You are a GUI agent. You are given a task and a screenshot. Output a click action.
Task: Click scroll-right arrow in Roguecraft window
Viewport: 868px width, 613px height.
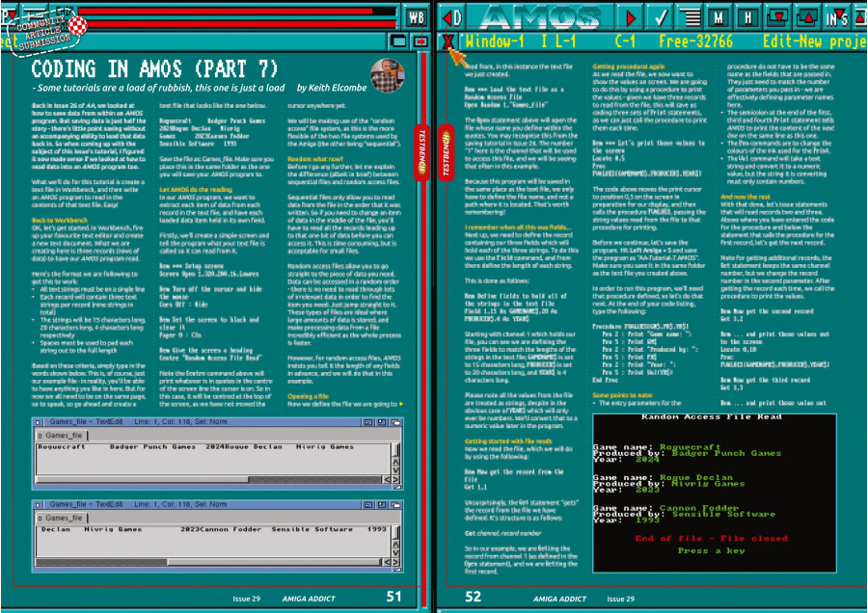395,479
